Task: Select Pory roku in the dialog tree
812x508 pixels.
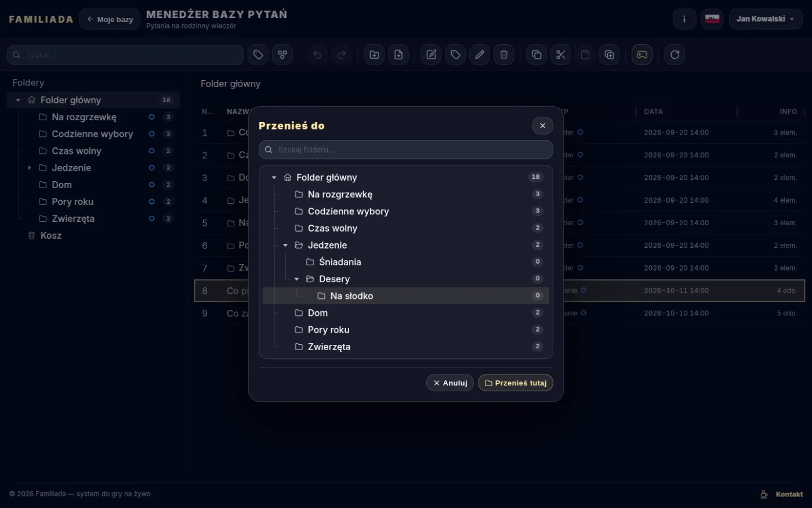Action: [406, 330]
